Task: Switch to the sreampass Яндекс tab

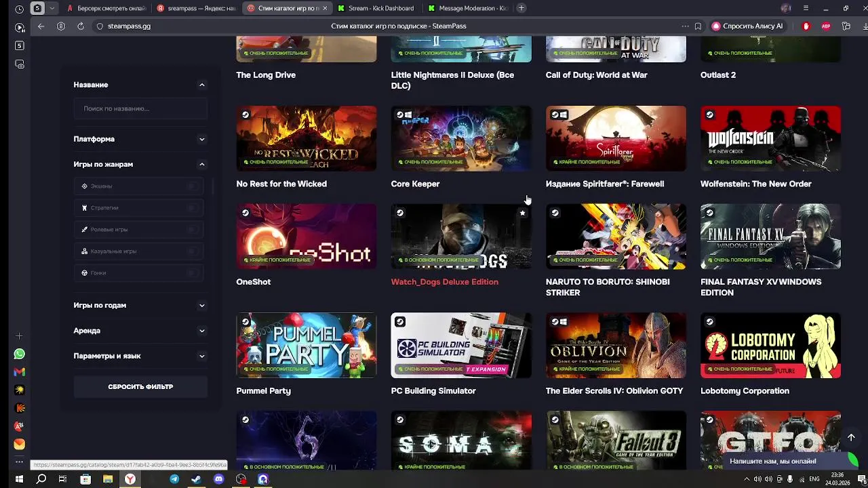Action: (x=196, y=8)
